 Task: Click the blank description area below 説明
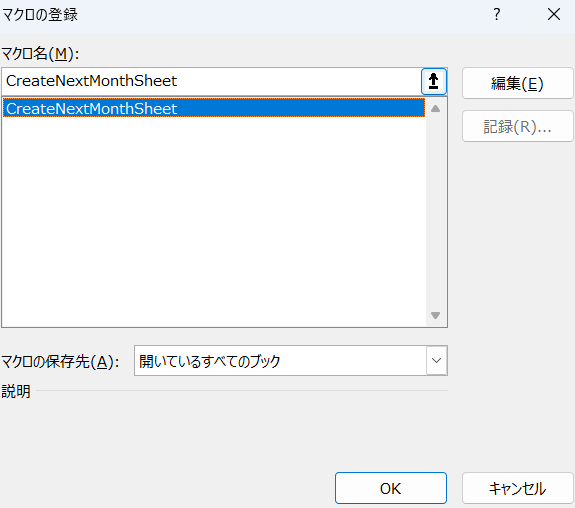coord(224,429)
